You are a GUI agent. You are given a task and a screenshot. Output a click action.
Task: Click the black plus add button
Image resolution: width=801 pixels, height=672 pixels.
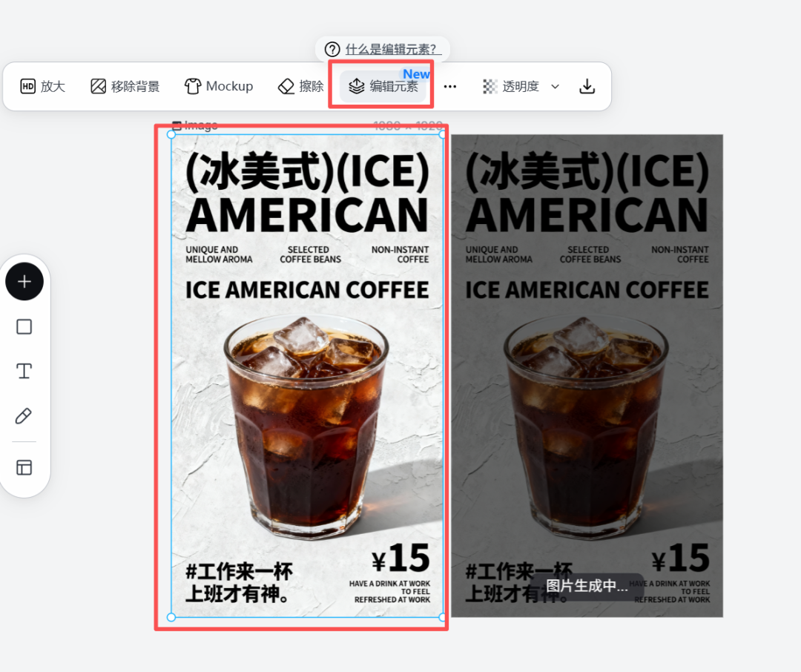point(24,281)
